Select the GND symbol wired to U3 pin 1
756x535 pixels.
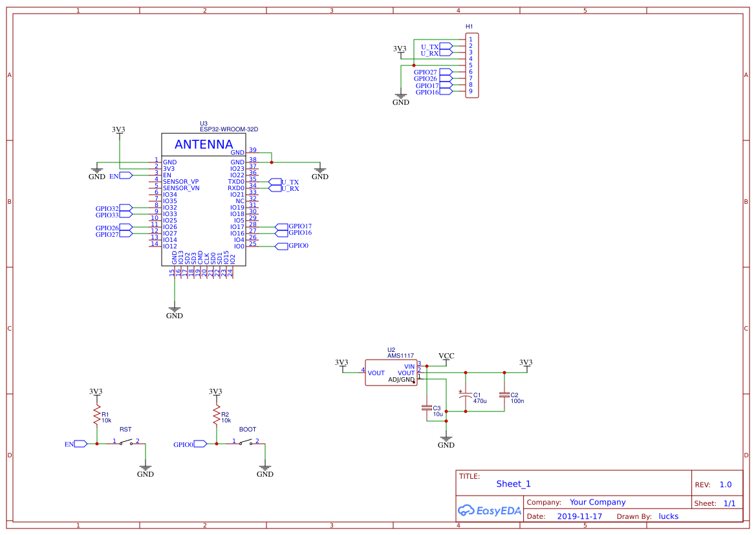97,173
